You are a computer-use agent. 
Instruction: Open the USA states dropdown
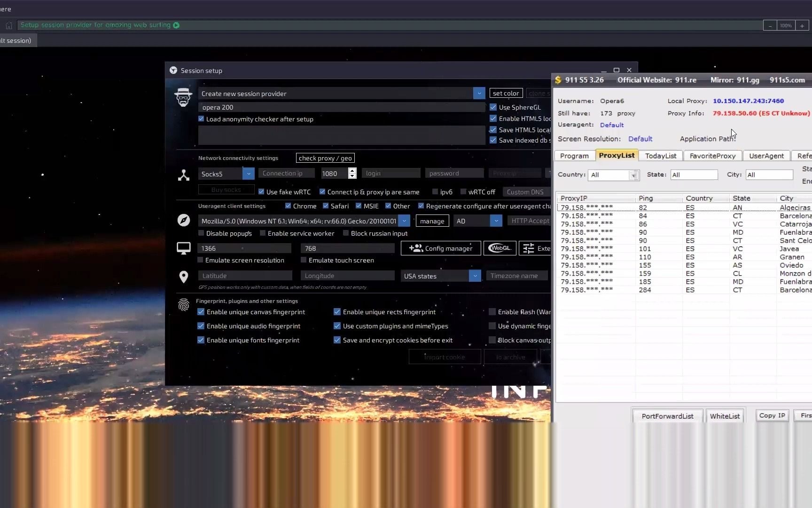475,276
